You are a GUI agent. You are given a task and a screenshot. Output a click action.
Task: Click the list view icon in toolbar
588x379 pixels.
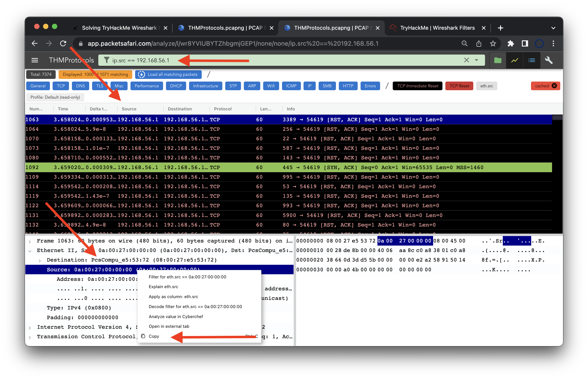(532, 60)
